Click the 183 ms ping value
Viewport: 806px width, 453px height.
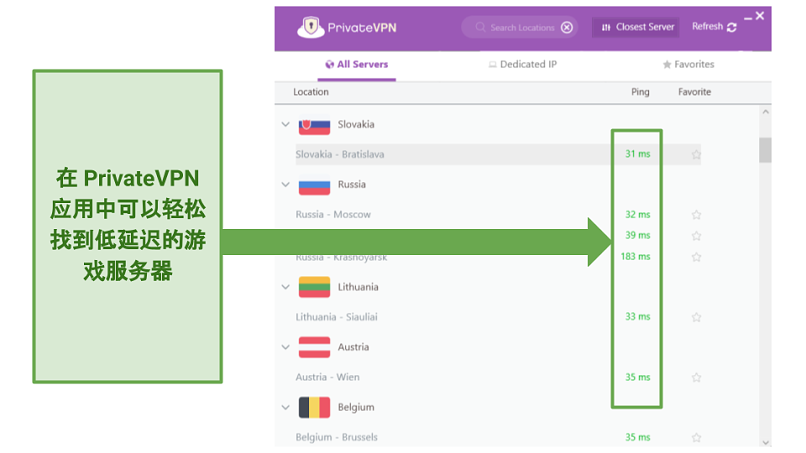point(635,256)
